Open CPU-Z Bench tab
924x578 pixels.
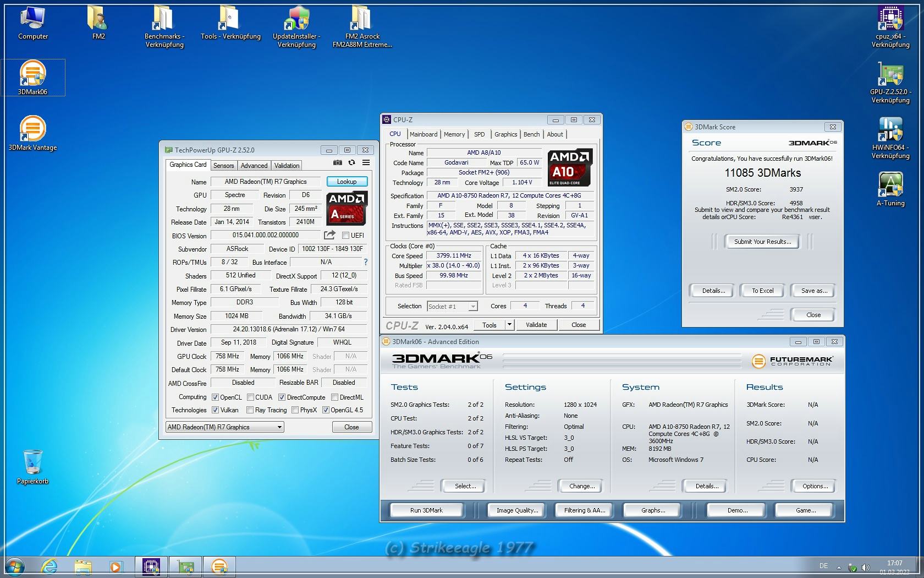point(531,134)
